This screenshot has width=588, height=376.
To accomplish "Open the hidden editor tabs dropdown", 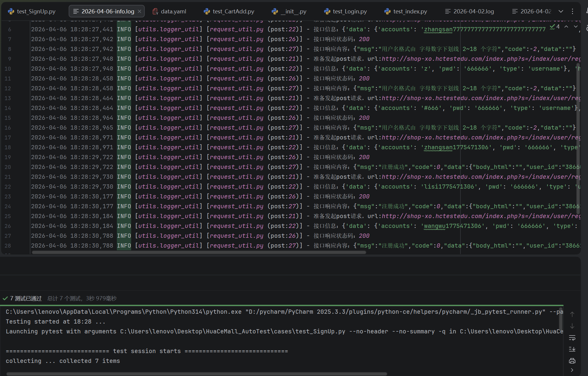I will [561, 11].
